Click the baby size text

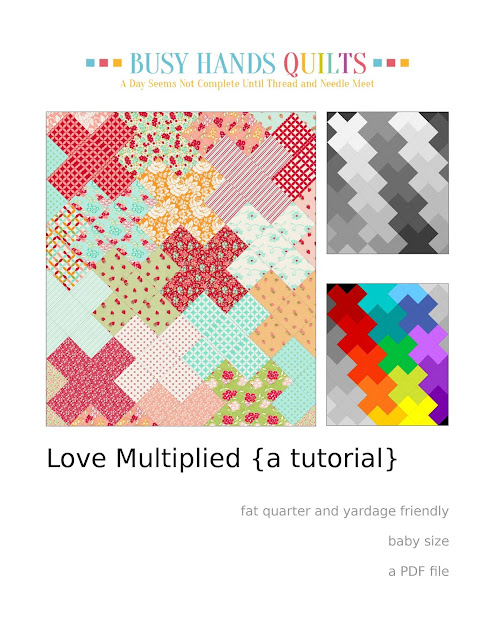pos(418,541)
